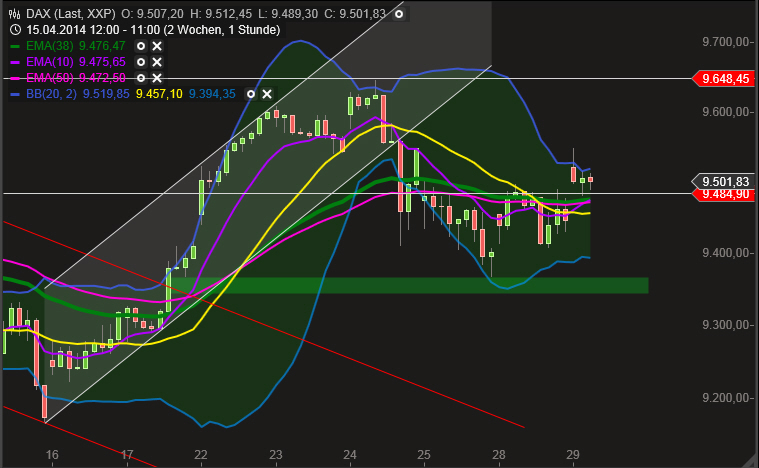Select the green horizontal support zone rectangle
The width and height of the screenshot is (759, 468).
(407, 286)
